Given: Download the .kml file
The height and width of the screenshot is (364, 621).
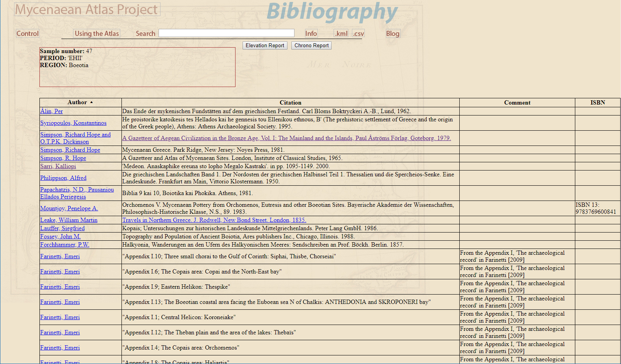Looking at the screenshot, I should 341,34.
